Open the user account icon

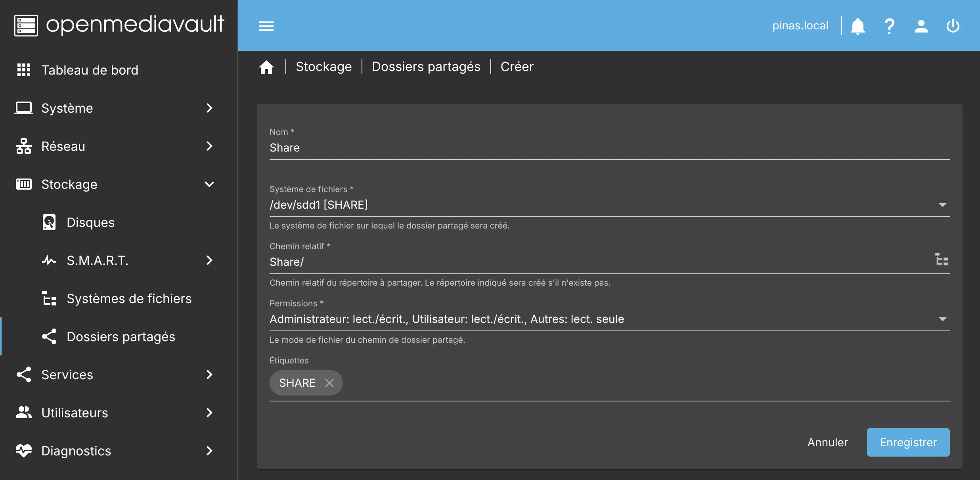point(921,26)
